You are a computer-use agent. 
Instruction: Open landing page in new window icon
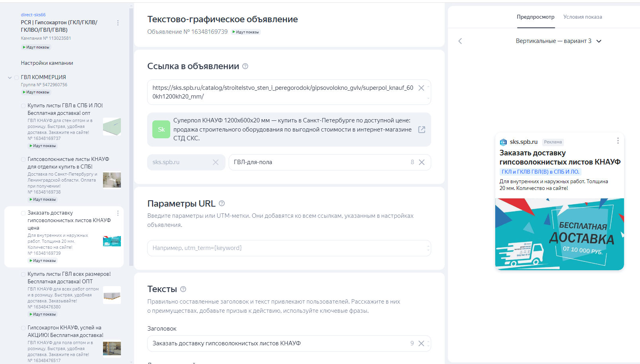422,130
